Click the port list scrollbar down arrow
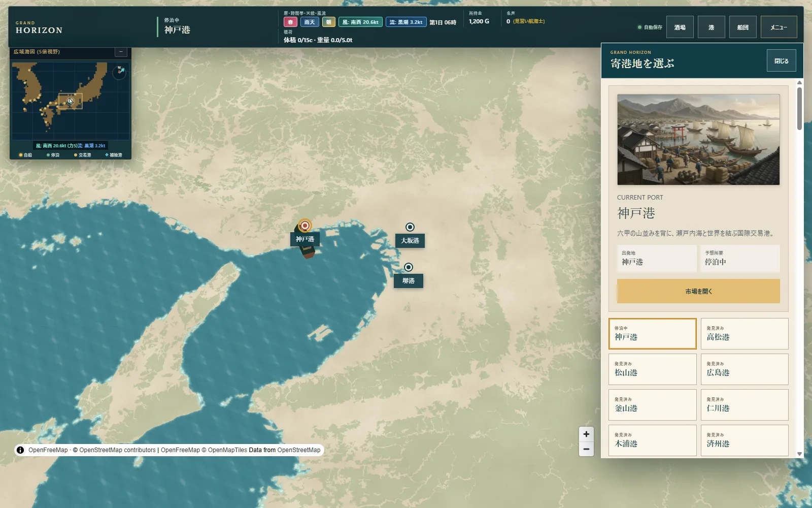This screenshot has width=812, height=508. coord(800,454)
